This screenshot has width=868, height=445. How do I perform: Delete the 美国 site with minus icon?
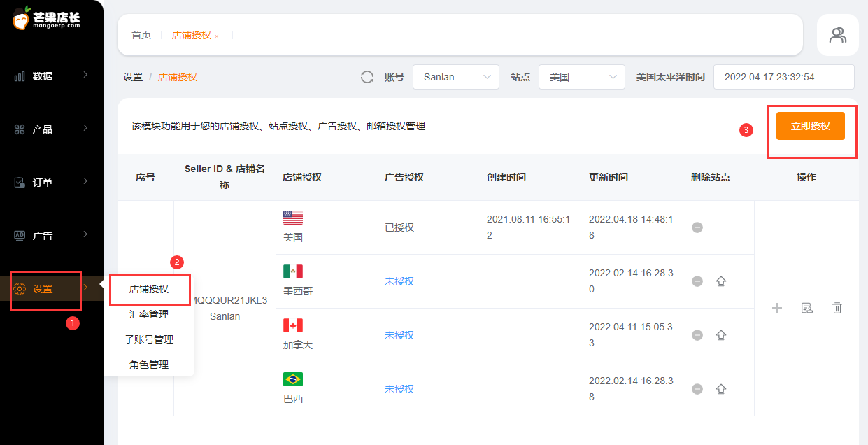697,227
